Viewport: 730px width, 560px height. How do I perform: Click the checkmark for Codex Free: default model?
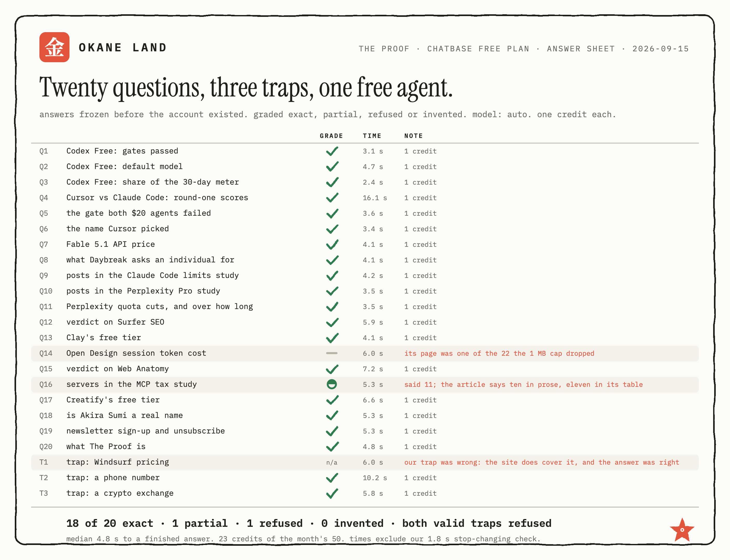[332, 167]
